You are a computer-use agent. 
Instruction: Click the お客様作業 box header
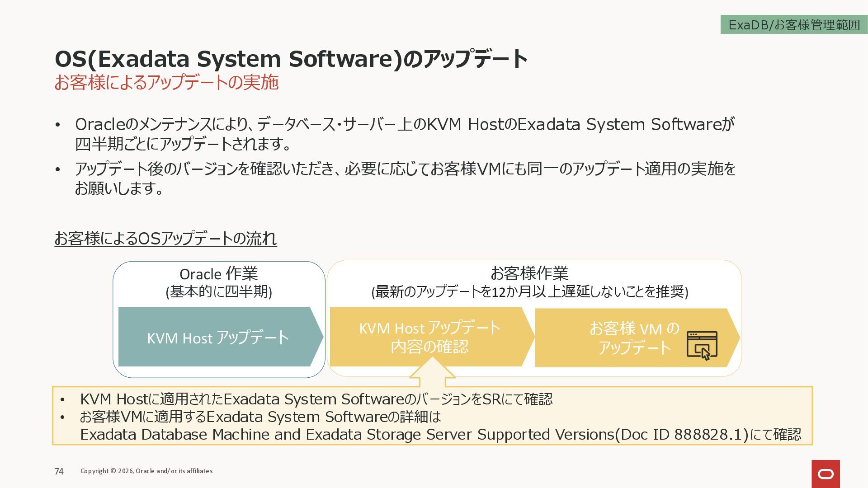pos(529,273)
